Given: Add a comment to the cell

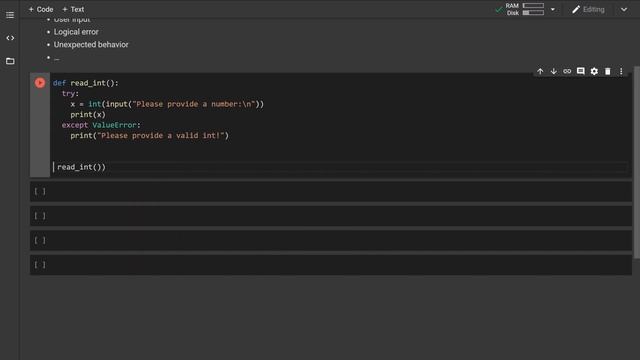Looking at the screenshot, I should tap(580, 71).
